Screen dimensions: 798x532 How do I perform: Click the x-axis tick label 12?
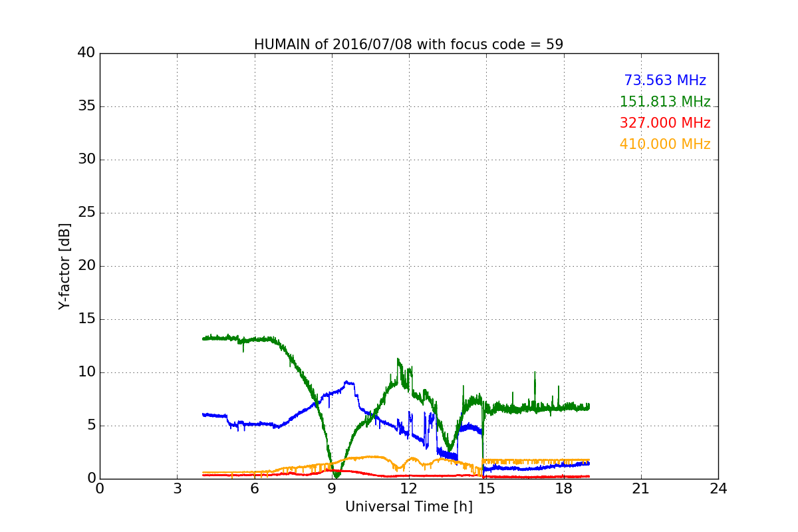[x=409, y=489]
